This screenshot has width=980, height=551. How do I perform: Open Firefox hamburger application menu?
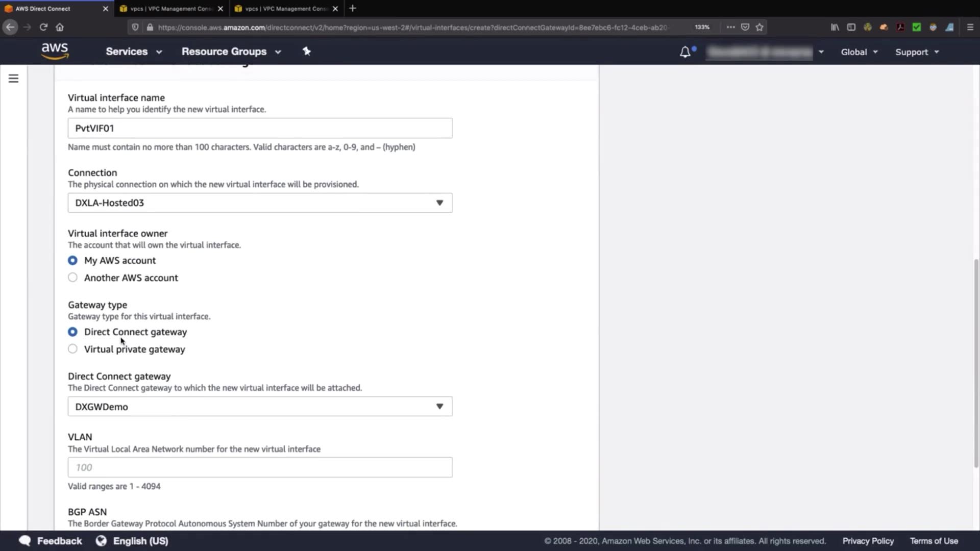coord(970,27)
